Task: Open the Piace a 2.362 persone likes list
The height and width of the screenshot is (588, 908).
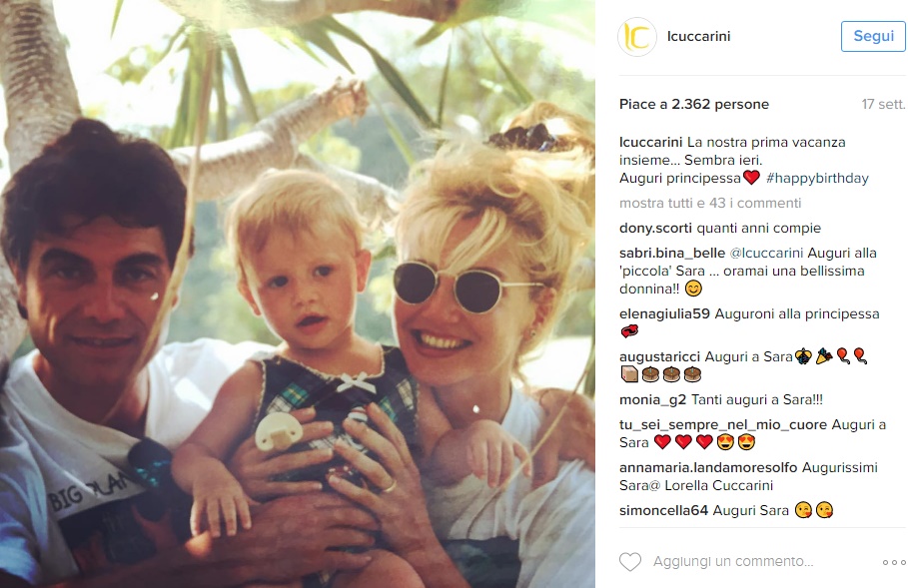Action: pos(694,104)
